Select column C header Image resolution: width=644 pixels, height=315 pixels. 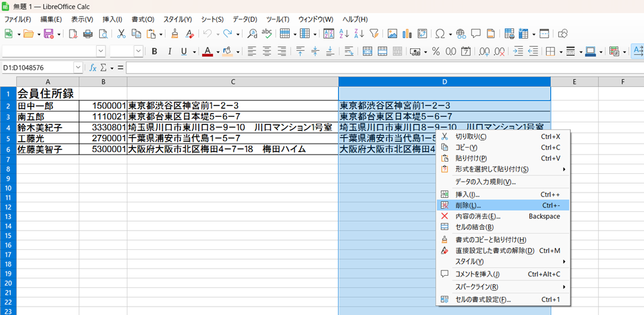coord(233,82)
